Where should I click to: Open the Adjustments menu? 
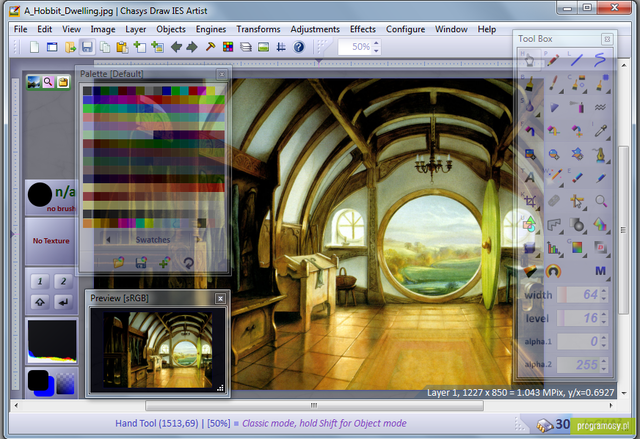(x=315, y=29)
